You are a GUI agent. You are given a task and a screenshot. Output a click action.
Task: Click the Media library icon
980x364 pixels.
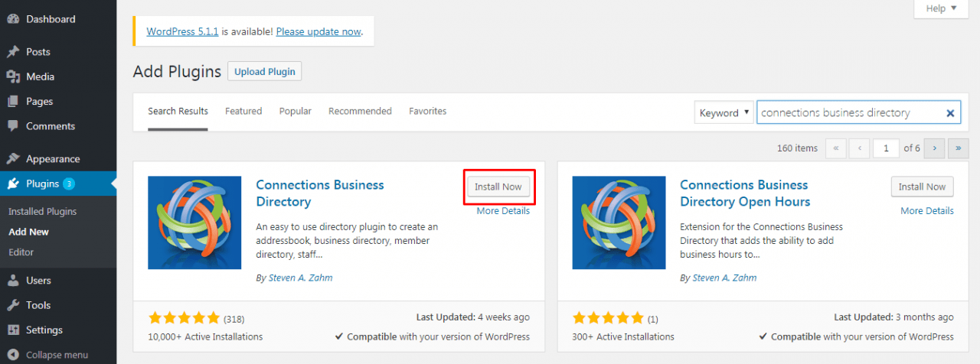coord(13,76)
